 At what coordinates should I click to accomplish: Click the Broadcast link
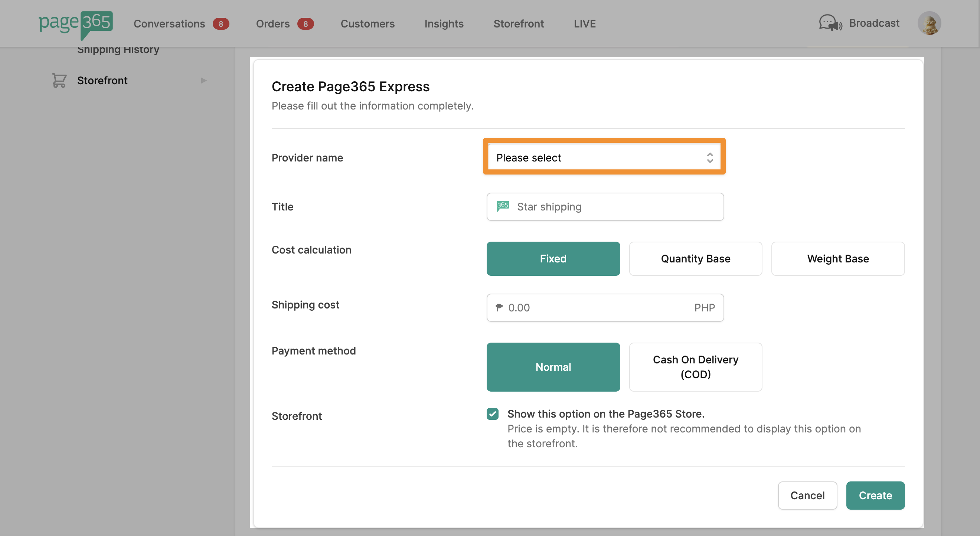pos(874,23)
